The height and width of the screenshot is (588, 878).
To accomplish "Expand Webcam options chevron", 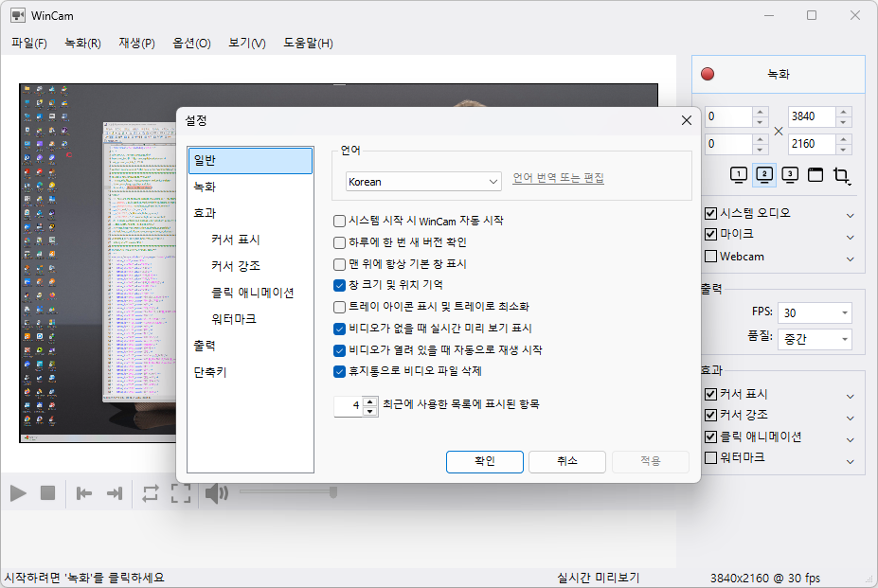I will [x=850, y=259].
